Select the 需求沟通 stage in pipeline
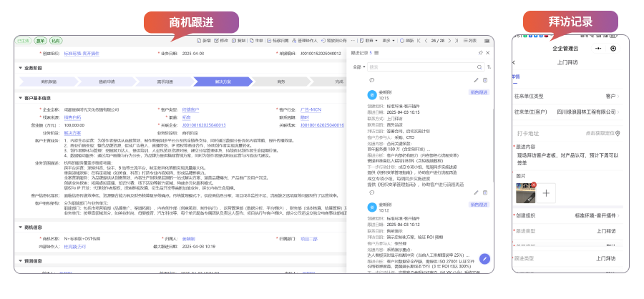The image size is (644, 299). (165, 82)
